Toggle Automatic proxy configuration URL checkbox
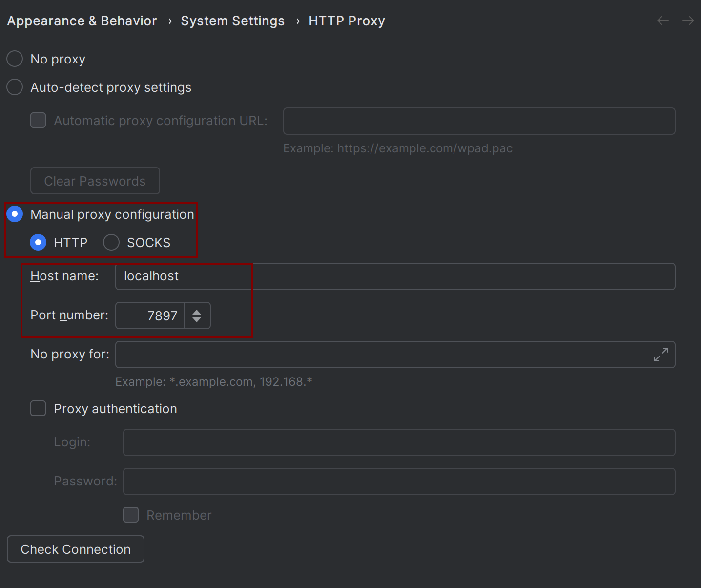701x588 pixels. click(x=38, y=121)
